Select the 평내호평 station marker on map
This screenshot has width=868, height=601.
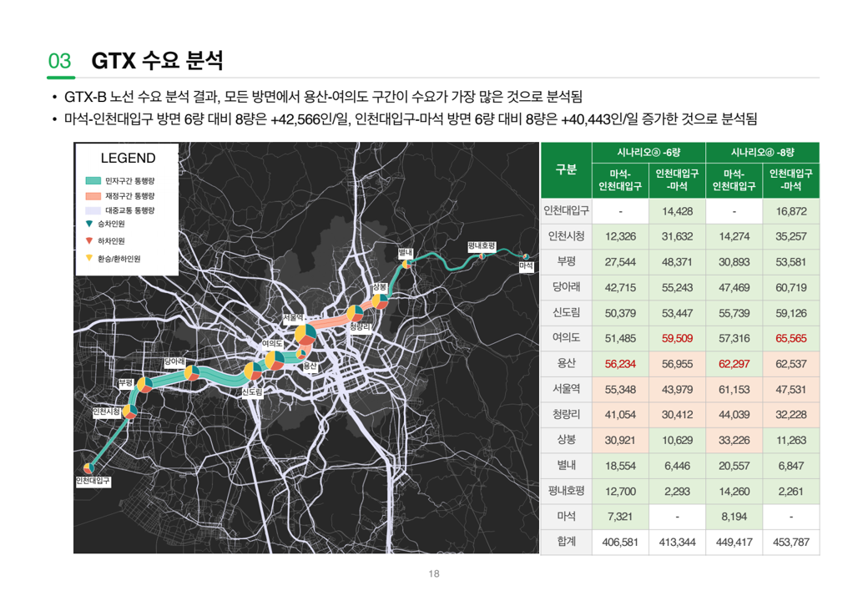pyautogui.click(x=482, y=255)
